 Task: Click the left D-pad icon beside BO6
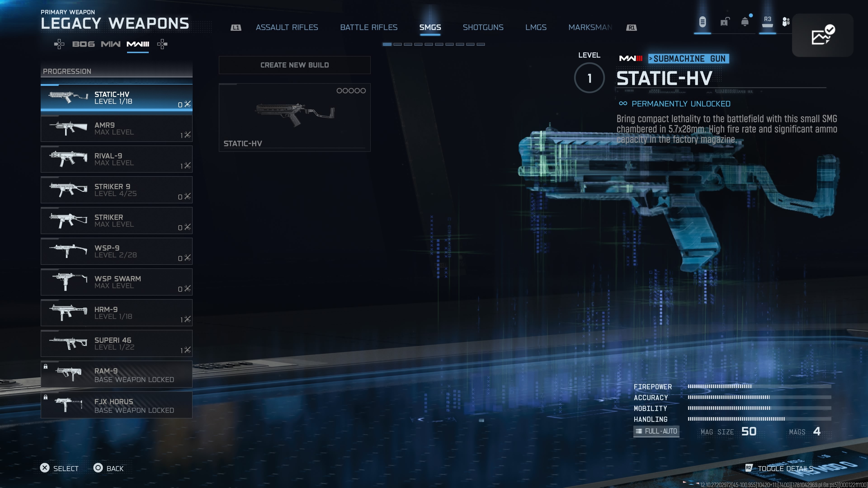[x=59, y=44]
